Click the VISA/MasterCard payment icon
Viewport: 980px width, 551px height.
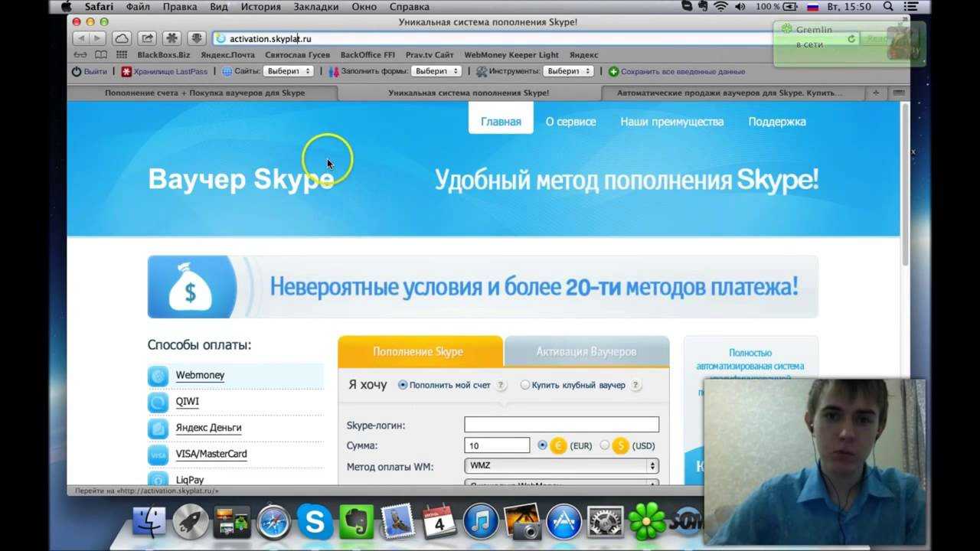[x=158, y=455]
